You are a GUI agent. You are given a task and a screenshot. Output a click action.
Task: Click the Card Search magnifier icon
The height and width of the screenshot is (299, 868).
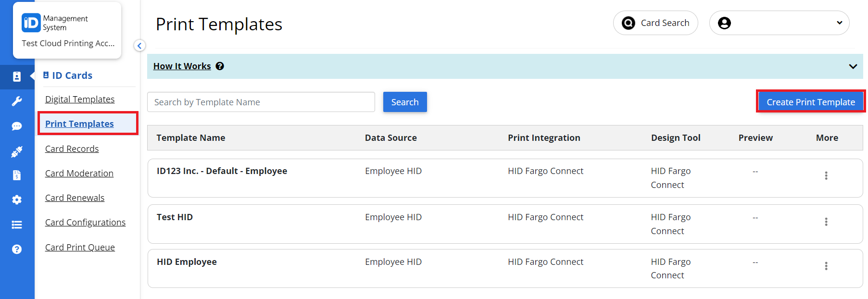click(629, 23)
